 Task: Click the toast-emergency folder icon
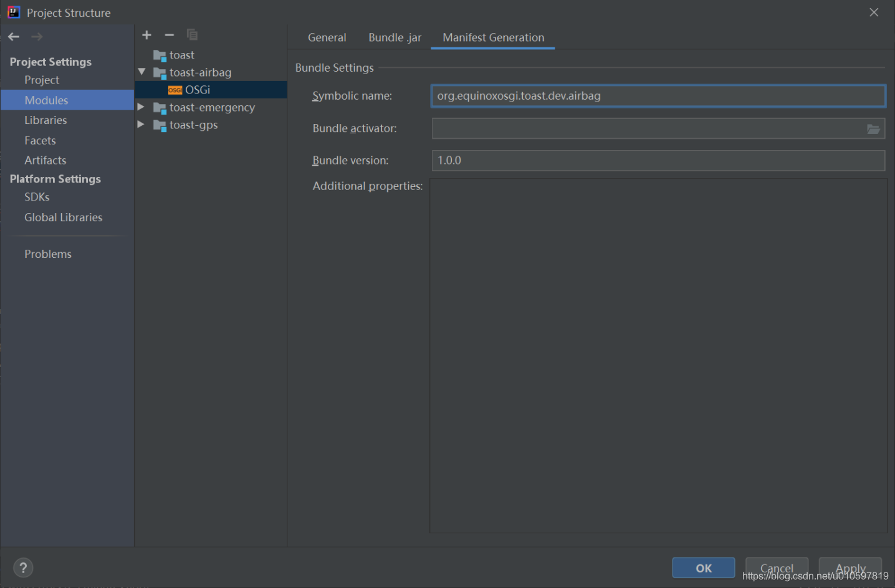pos(160,108)
